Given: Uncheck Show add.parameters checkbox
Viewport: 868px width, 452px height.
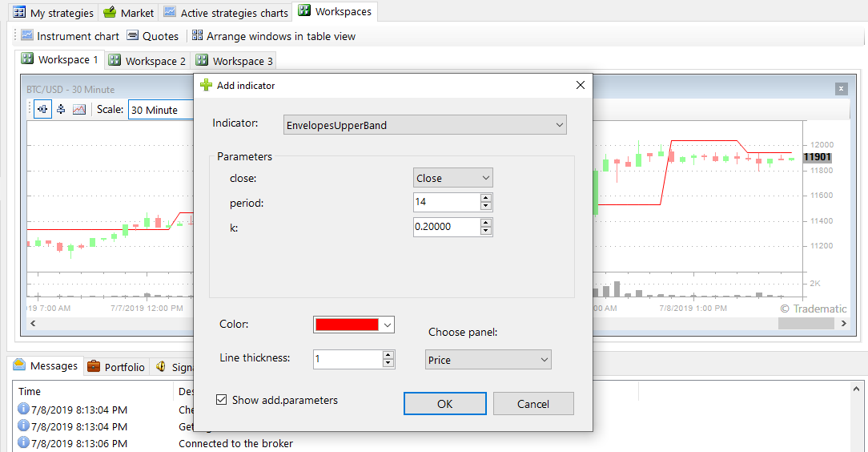Looking at the screenshot, I should coord(222,400).
